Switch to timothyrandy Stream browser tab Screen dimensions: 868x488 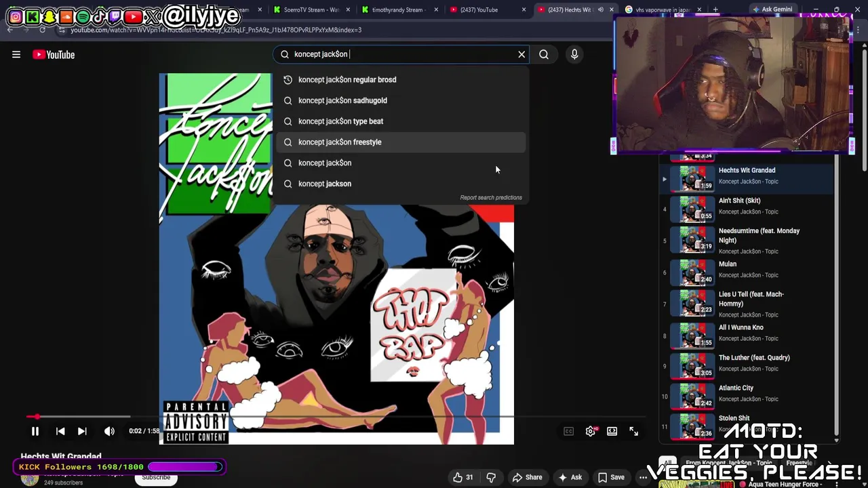pyautogui.click(x=400, y=9)
